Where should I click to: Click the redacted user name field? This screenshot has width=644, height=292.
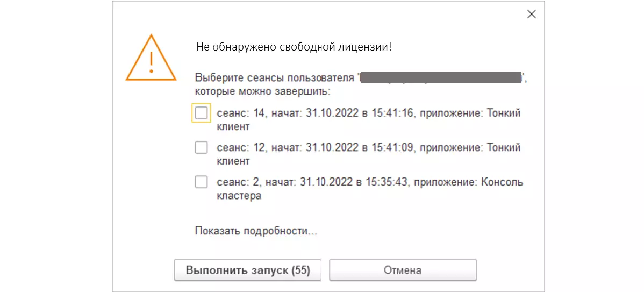441,77
